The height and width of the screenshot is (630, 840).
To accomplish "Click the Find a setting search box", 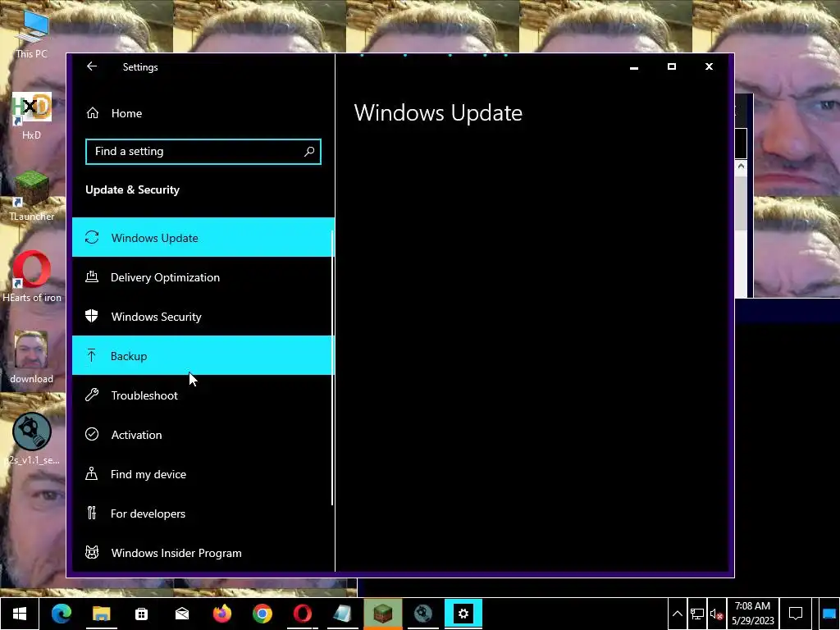I will coord(203,152).
